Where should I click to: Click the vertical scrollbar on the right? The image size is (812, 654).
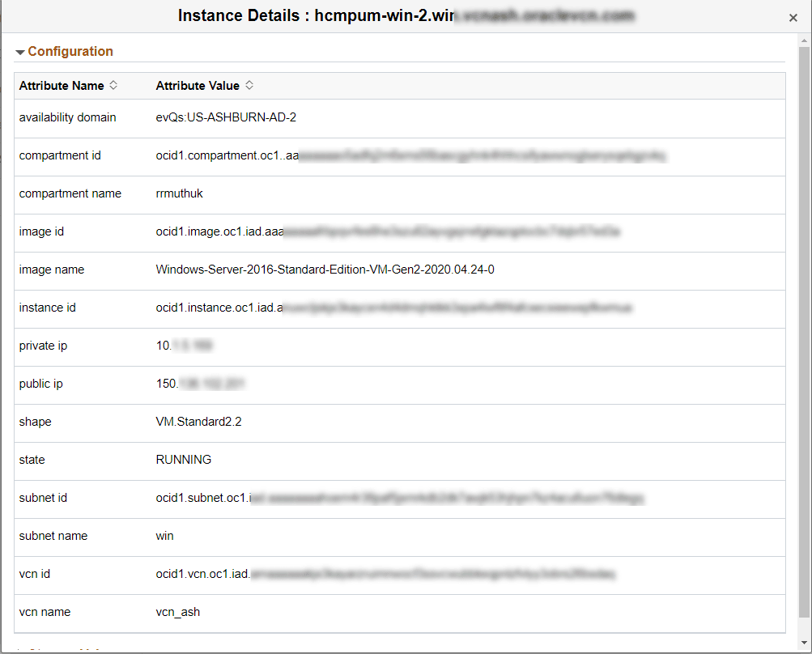point(806,324)
